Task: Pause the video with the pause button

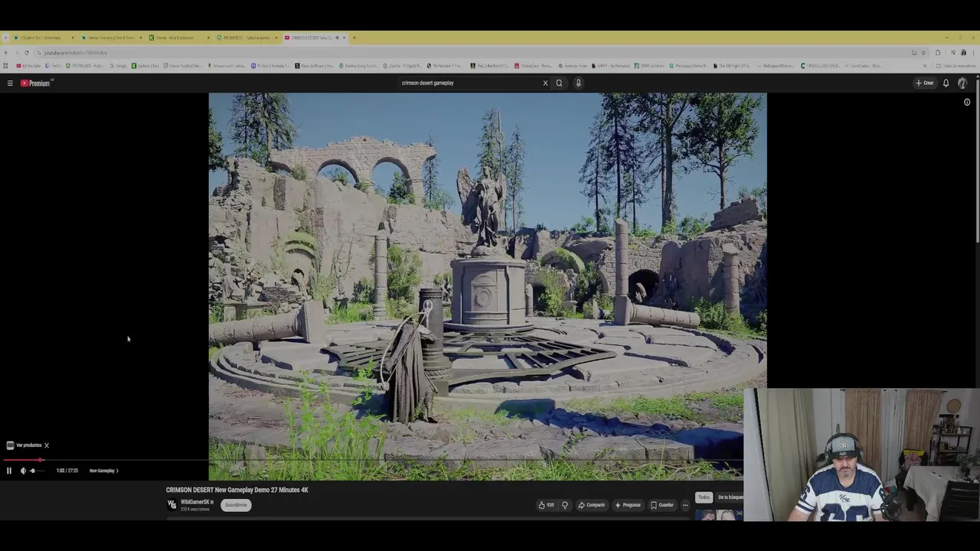Action: (x=9, y=471)
